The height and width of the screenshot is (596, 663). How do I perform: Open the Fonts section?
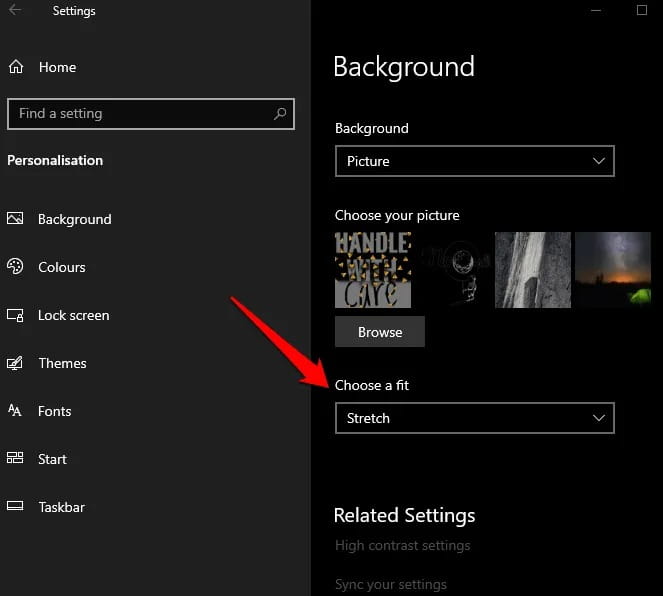point(55,411)
